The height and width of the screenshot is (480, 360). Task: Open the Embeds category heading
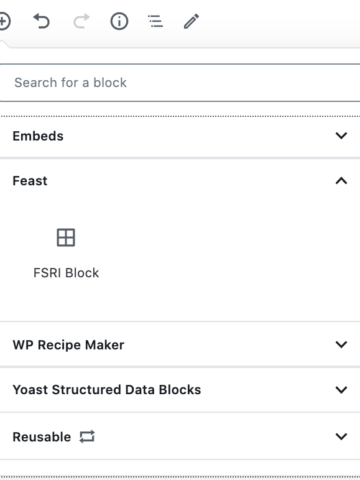click(38, 136)
